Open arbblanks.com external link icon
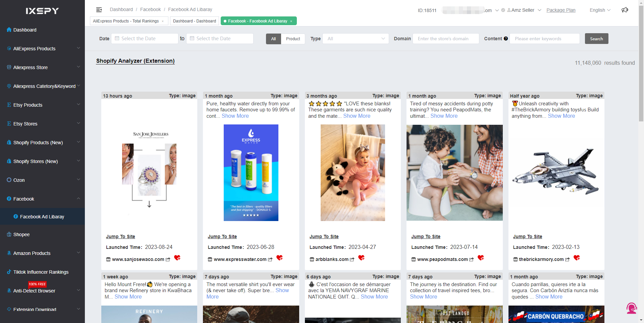 352,260
